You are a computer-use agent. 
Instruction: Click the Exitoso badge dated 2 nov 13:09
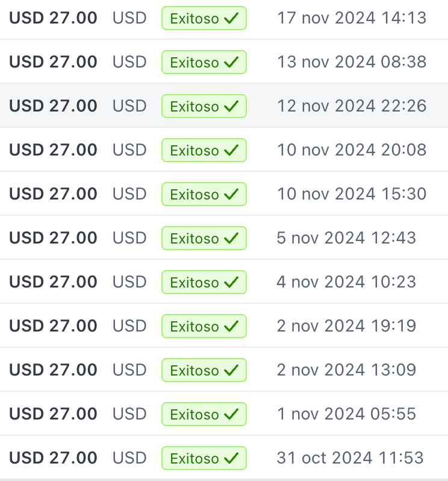click(204, 370)
